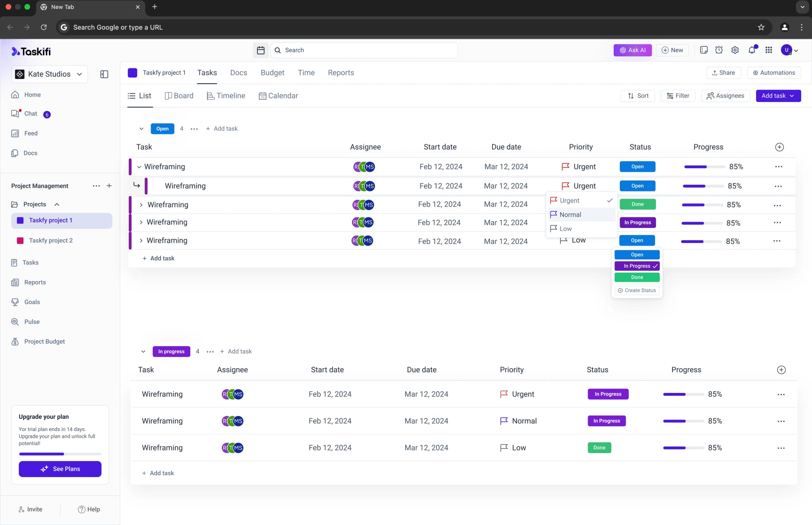Open the apps grid icon
The image size is (812, 525).
click(768, 50)
